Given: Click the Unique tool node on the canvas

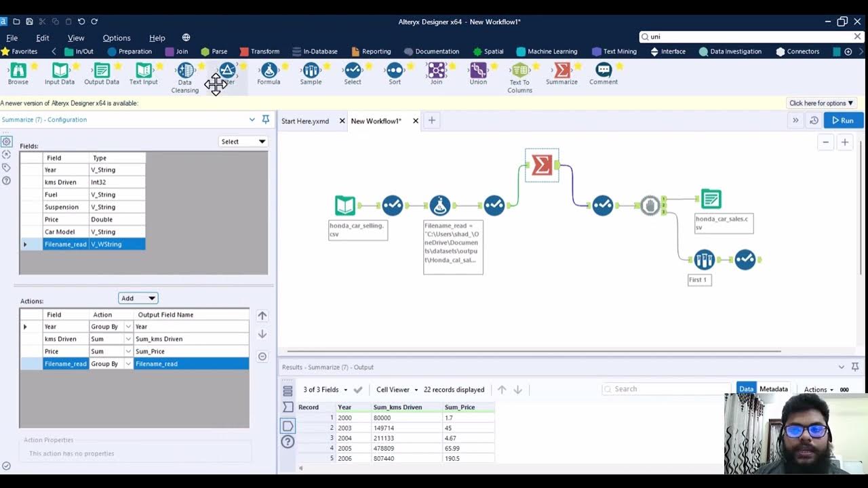Looking at the screenshot, I should [650, 205].
